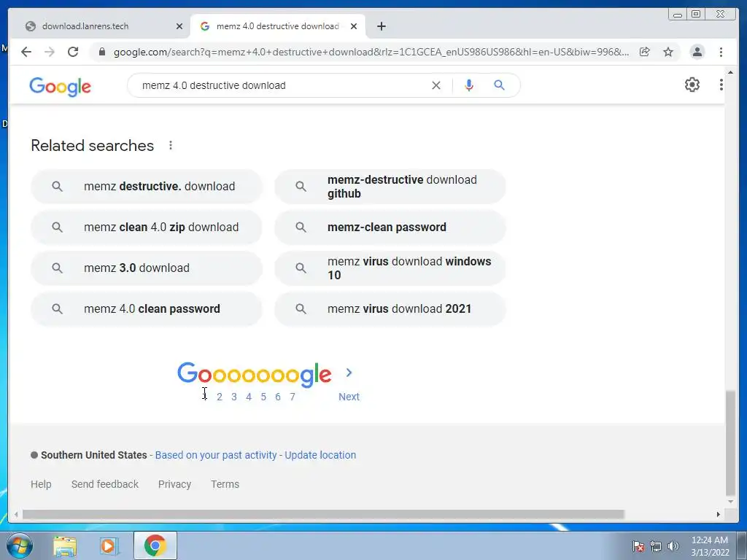Close the download.lanrens.tech tab
The image size is (747, 560).
pos(179,26)
